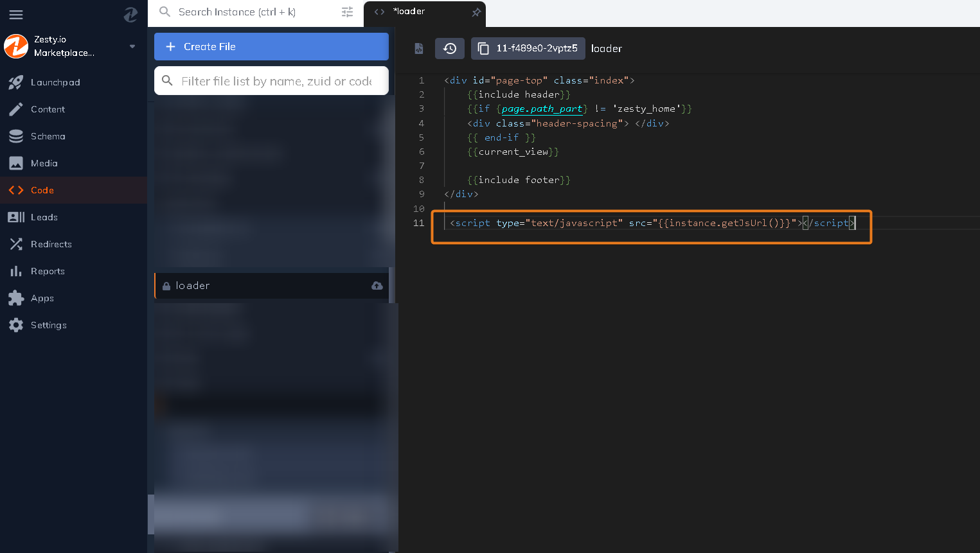Click the magnifier icon in file filter

(167, 81)
